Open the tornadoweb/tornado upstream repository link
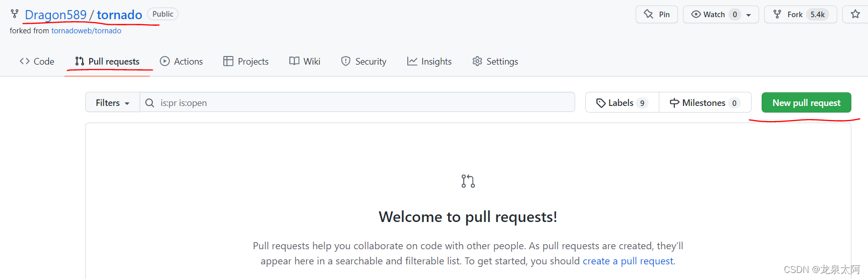868x279 pixels. (x=86, y=31)
